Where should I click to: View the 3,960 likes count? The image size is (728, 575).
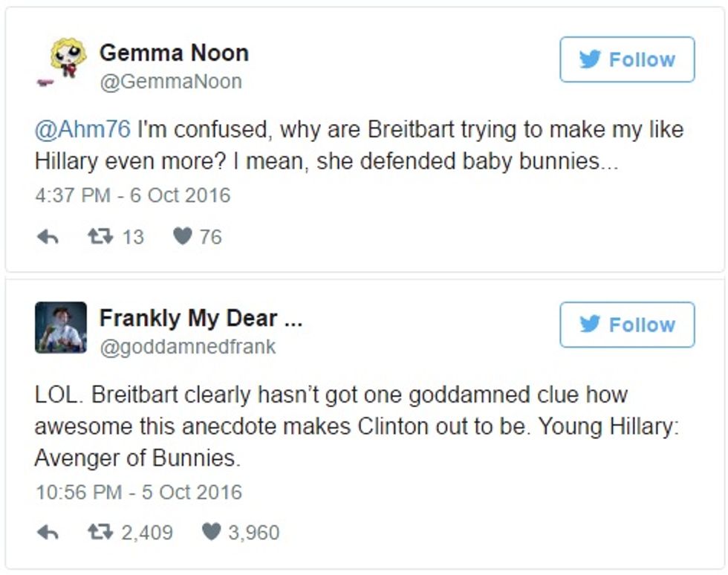click(254, 532)
